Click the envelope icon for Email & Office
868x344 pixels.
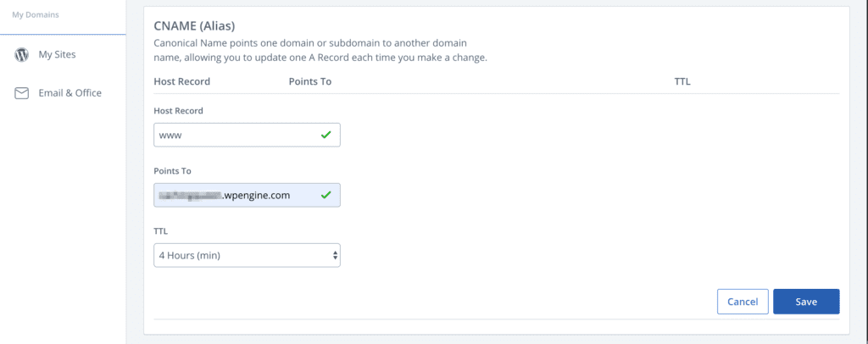pyautogui.click(x=22, y=93)
